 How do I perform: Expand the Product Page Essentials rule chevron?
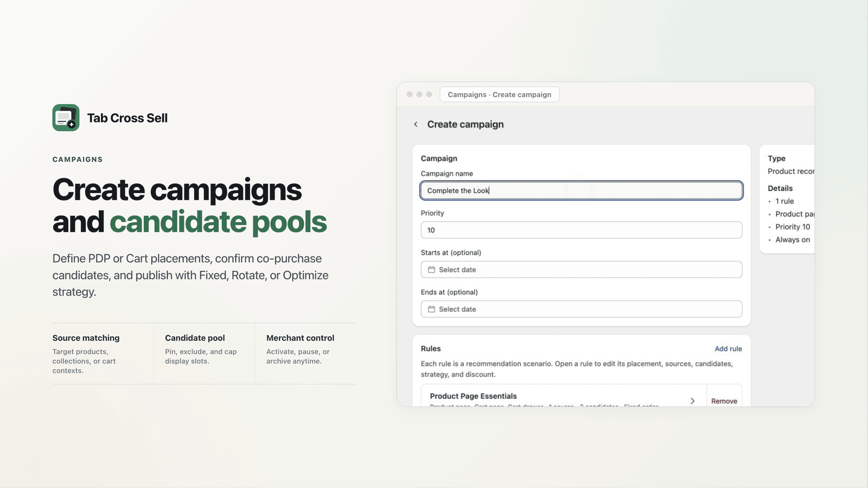[x=692, y=401]
